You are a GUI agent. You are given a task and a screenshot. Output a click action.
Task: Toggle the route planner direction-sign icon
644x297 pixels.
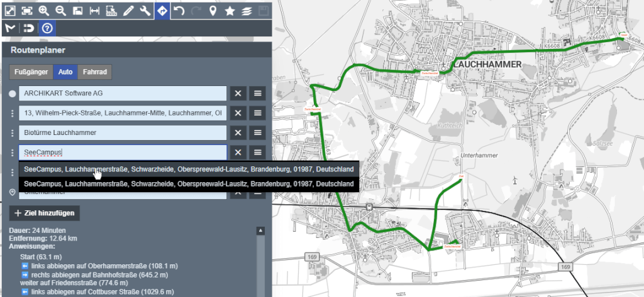pyautogui.click(x=162, y=11)
